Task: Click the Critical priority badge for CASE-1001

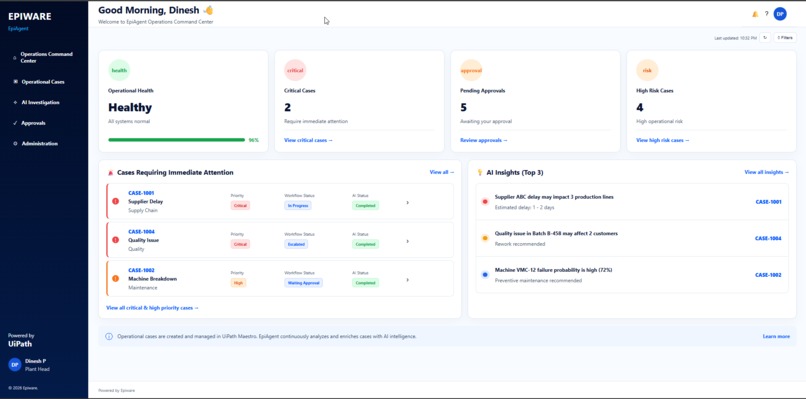Action: 240,205
